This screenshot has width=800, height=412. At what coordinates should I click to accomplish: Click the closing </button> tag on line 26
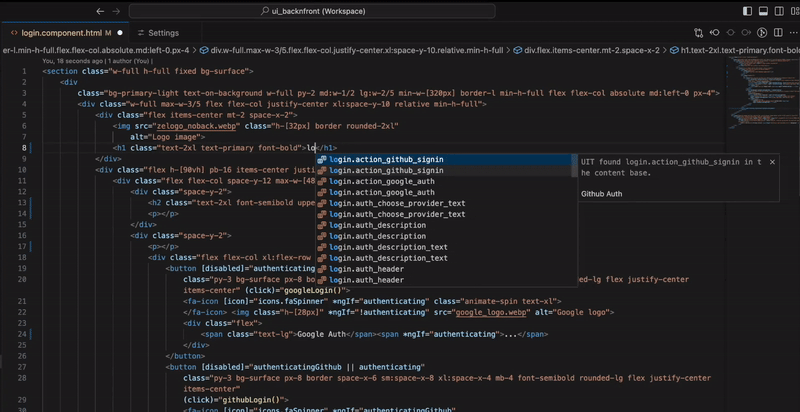click(x=186, y=356)
